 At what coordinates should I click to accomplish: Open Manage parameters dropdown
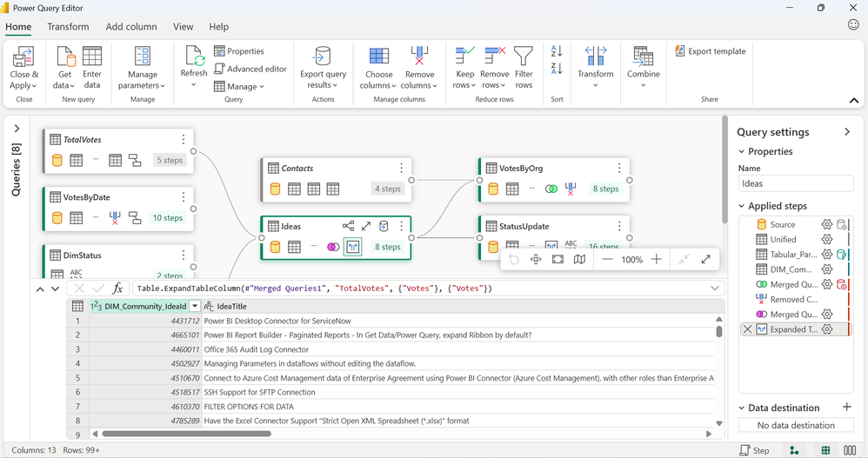point(142,68)
